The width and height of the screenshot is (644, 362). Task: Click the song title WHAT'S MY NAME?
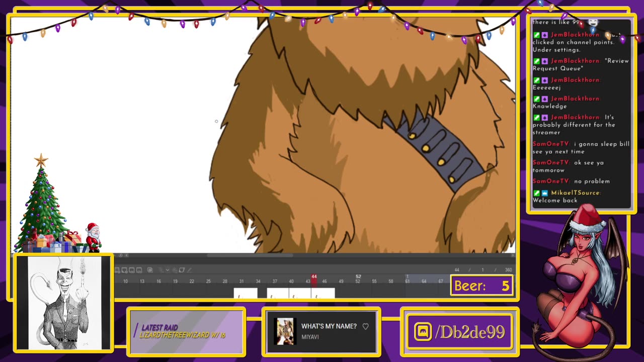[x=329, y=326]
